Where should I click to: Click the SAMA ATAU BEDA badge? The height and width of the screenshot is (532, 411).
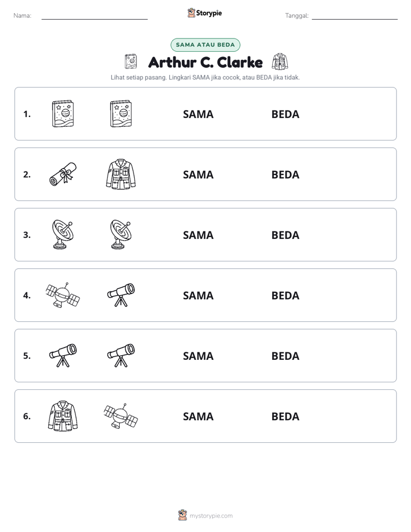point(205,45)
